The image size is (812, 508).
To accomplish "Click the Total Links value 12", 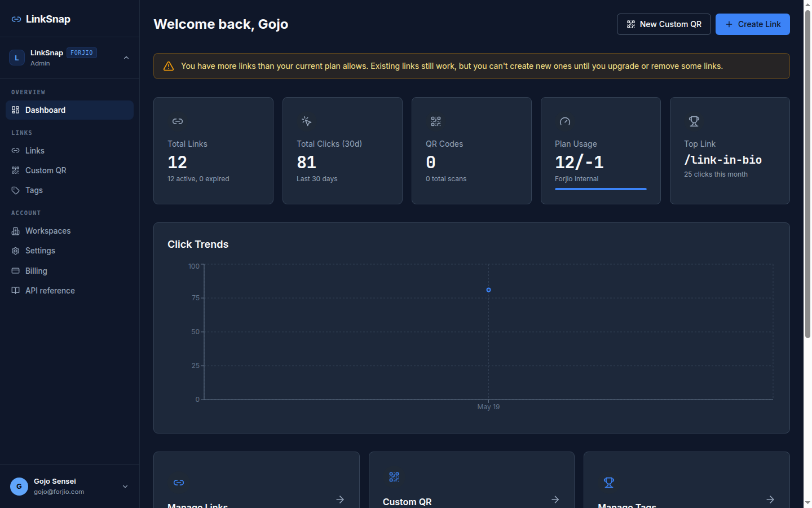I will (x=177, y=163).
